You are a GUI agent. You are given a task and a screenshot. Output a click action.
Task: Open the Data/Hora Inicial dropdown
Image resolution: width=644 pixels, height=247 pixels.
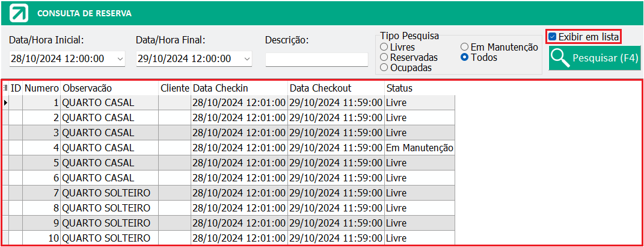(120, 59)
